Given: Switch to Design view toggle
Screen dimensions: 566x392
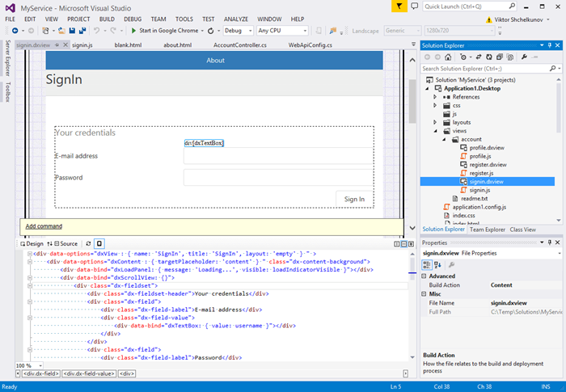Looking at the screenshot, I should [32, 242].
